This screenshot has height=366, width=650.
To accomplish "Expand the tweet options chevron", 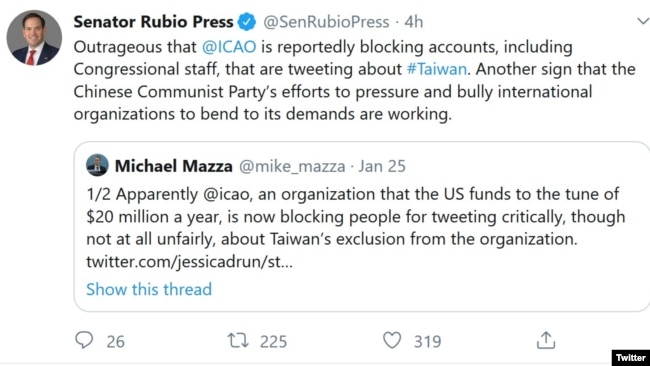I will [x=643, y=21].
